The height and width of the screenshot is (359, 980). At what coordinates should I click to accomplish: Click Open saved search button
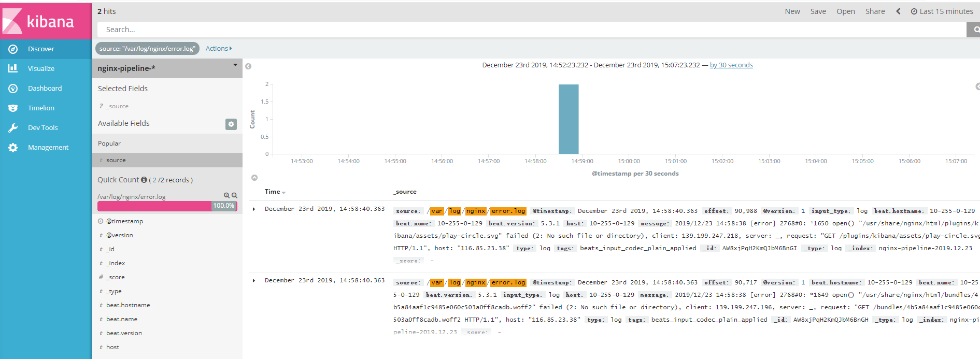pos(846,11)
